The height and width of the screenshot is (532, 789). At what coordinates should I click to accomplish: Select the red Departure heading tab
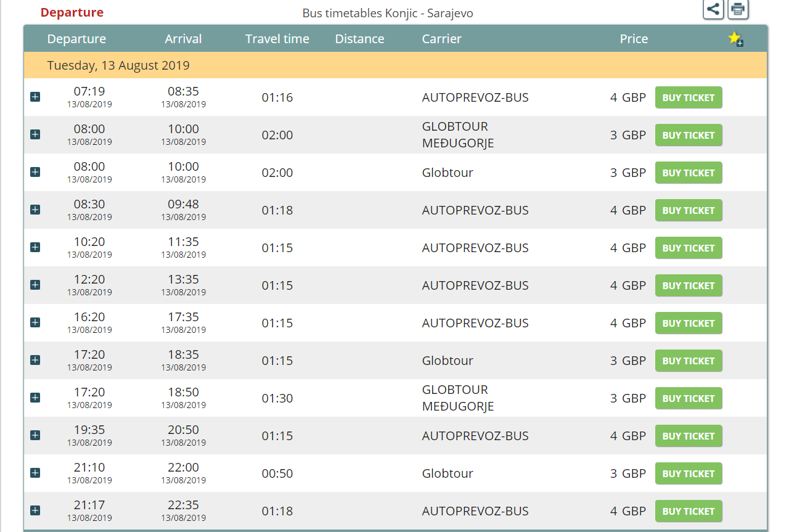pyautogui.click(x=72, y=12)
